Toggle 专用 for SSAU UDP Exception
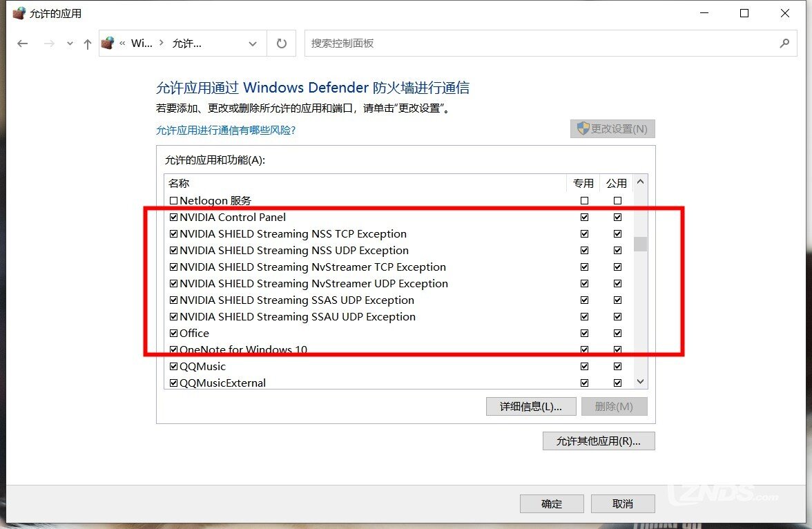The image size is (812, 529). [585, 316]
